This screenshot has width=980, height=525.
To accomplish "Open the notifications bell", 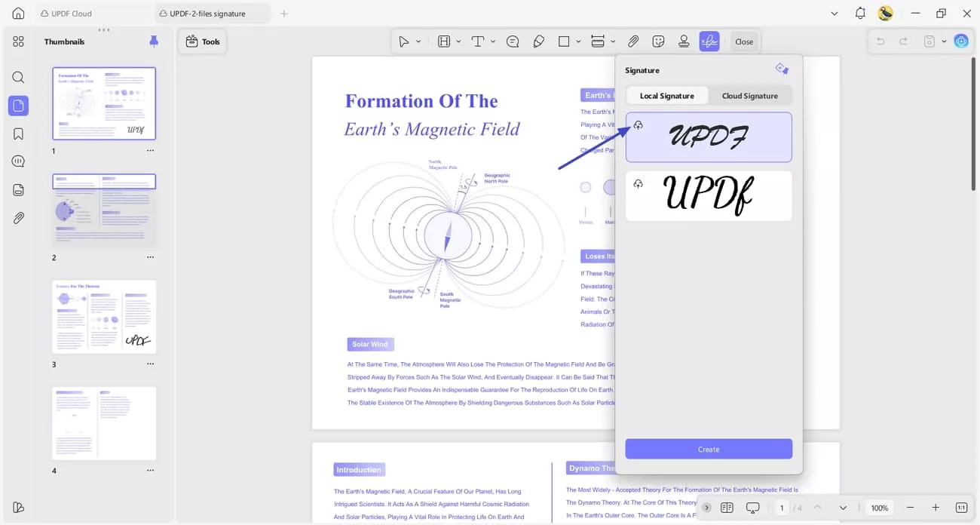I will 860,14.
